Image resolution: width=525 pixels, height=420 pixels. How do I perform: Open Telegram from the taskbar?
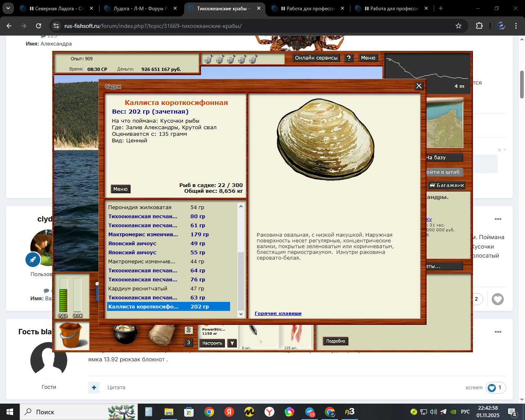pyautogui.click(x=310, y=412)
